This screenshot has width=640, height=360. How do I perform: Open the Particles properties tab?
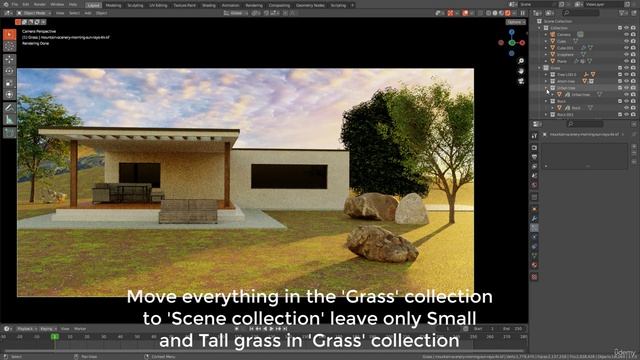coord(534,228)
